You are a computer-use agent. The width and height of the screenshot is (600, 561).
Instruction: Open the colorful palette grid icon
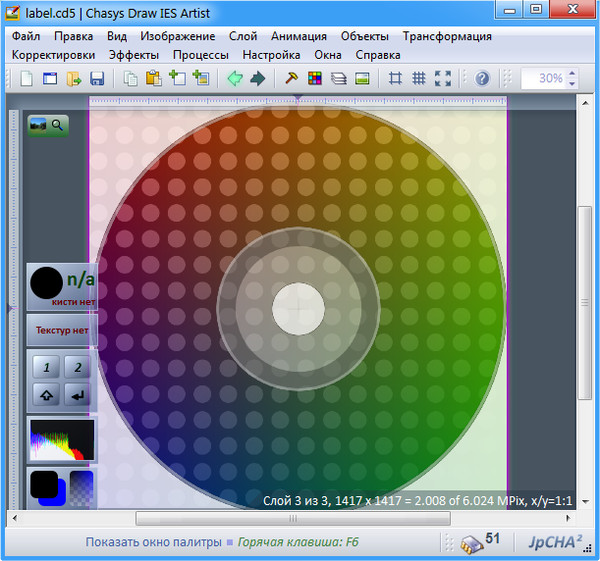click(x=315, y=79)
